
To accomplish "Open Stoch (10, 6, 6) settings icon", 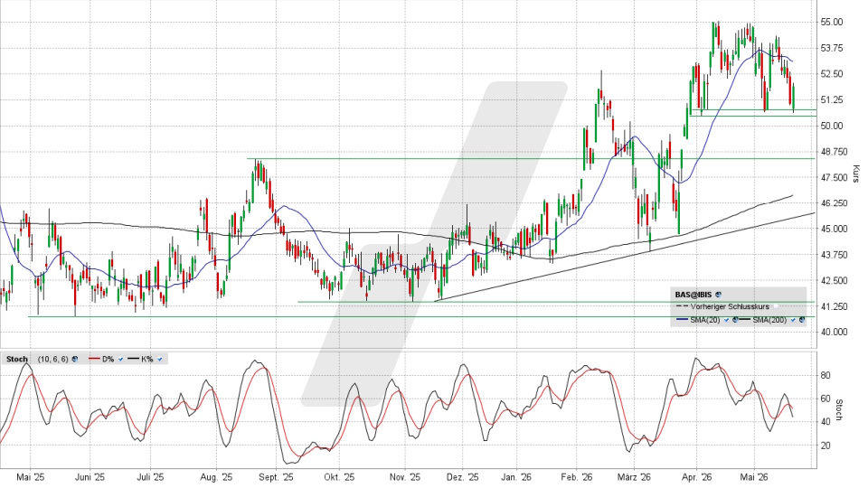I will tap(75, 359).
